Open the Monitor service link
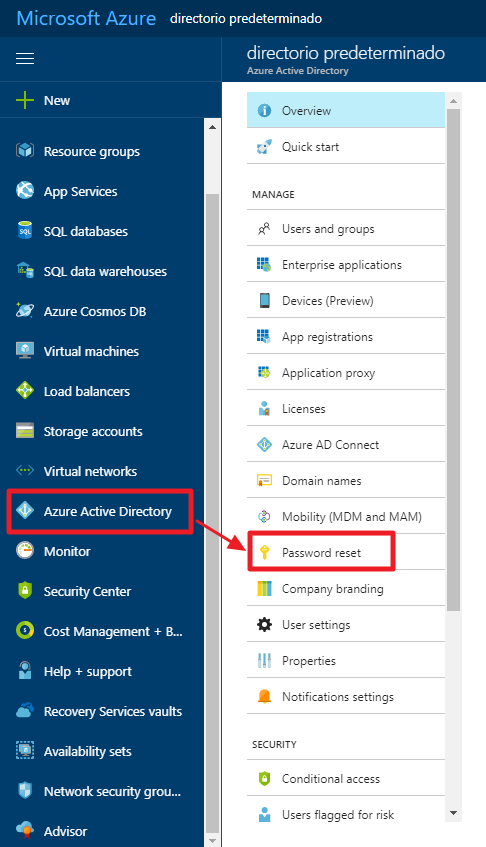This screenshot has height=847, width=486. 67,551
